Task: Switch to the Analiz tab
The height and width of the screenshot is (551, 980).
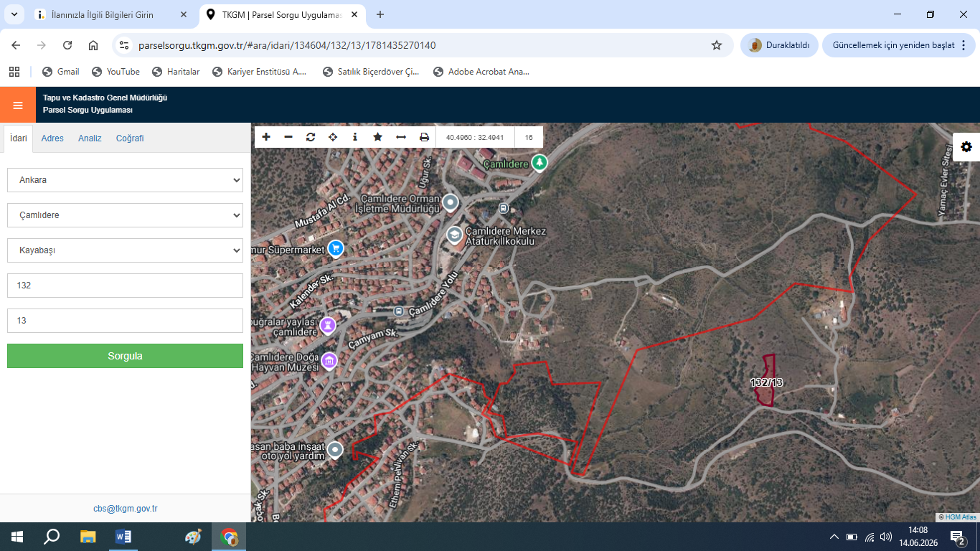Action: (90, 138)
